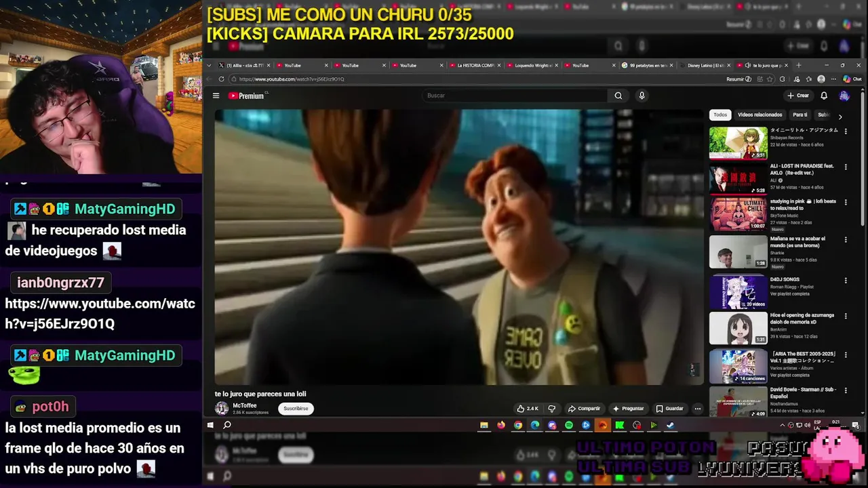Open Mañana se va a acabar el mundo video

click(x=738, y=251)
